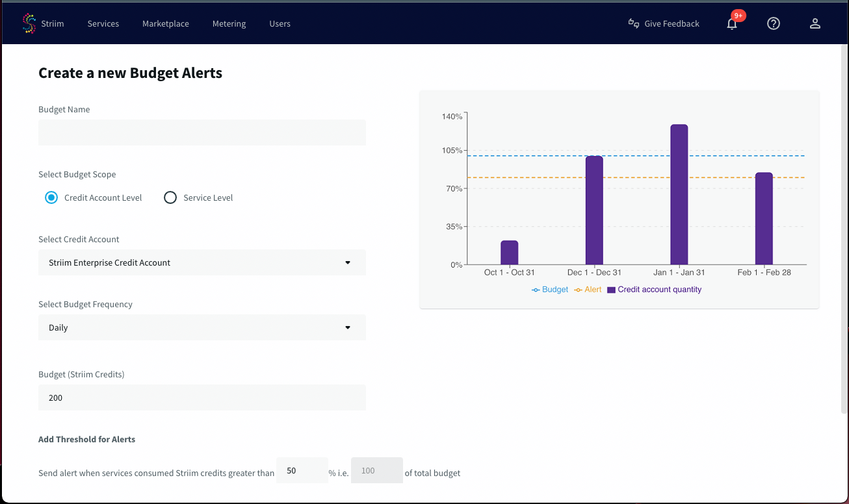Image resolution: width=849 pixels, height=504 pixels.
Task: Click the 'Add Threshold for Alerts' label
Action: point(87,439)
